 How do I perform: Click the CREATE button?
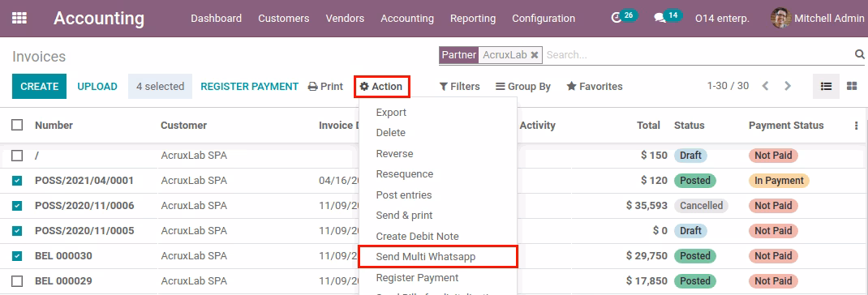(x=39, y=87)
